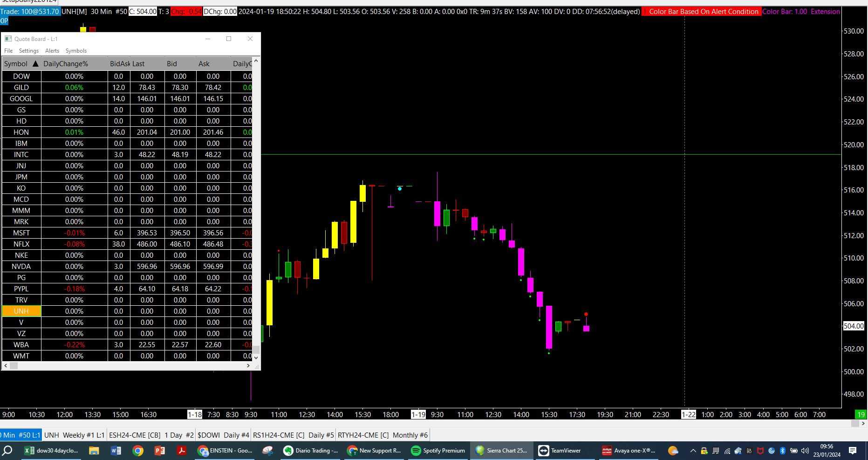Click the chart horizontal scroll right arrow
The width and height of the screenshot is (868, 460).
click(863, 424)
